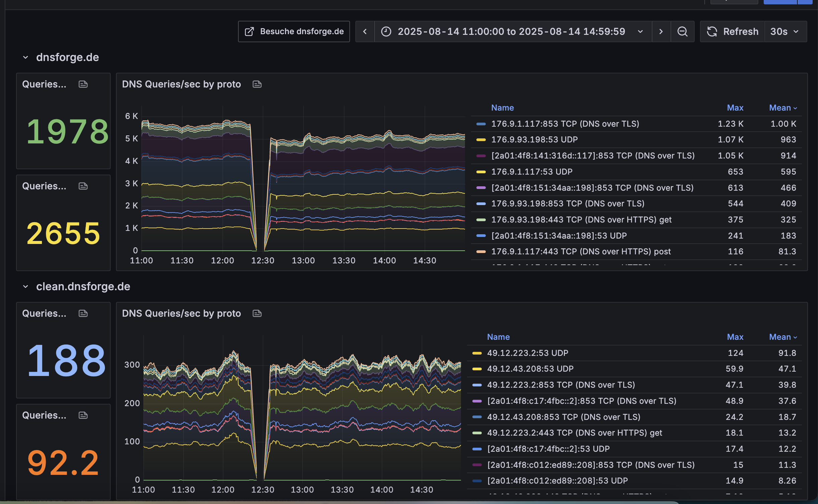Image resolution: width=818 pixels, height=504 pixels.
Task: Toggle series 176.9.1.117:853 TCP (DNS over TLS)
Action: pos(565,124)
